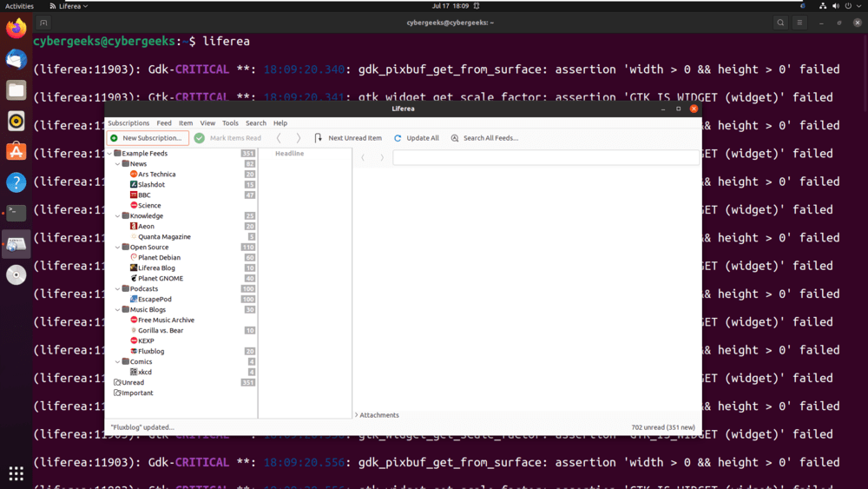This screenshot has height=489, width=868.
Task: Open the Subscriptions menu
Action: pos(128,123)
